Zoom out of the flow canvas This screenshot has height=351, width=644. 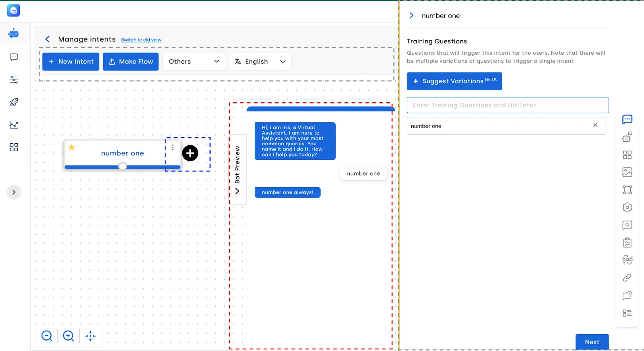[x=47, y=336]
